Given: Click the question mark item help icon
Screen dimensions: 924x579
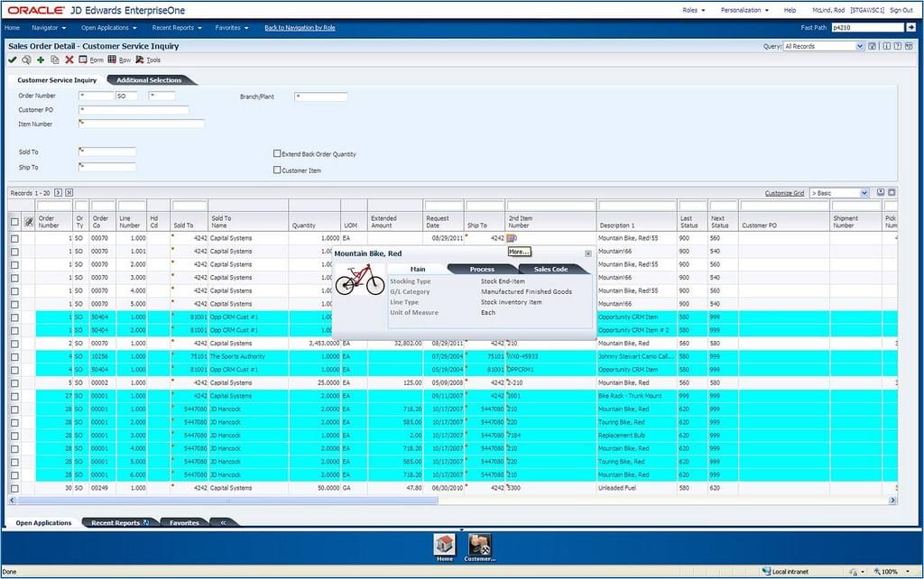Looking at the screenshot, I should click(x=898, y=46).
